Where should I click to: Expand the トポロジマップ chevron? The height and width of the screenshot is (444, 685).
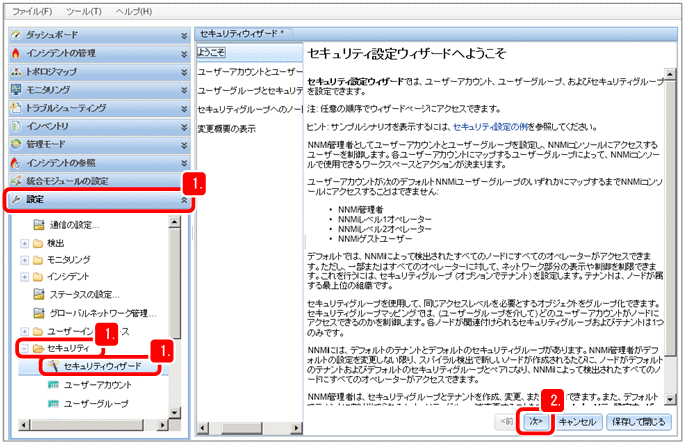184,72
